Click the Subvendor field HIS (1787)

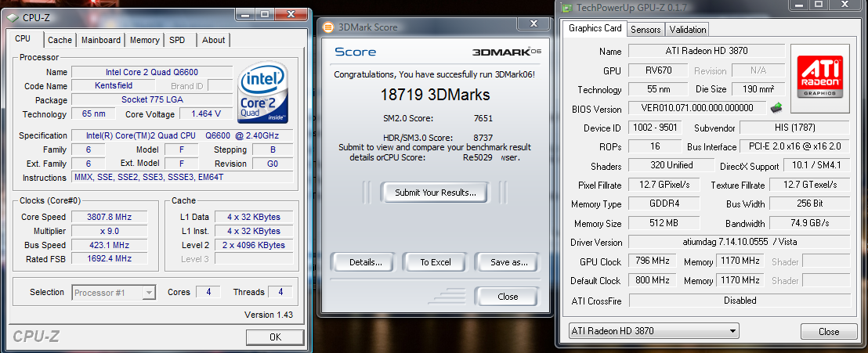click(x=794, y=128)
